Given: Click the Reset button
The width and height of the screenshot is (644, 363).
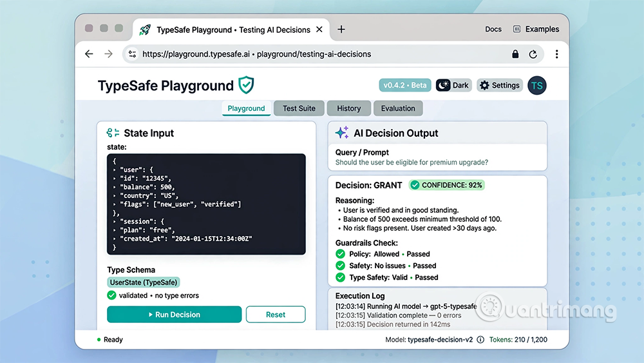Looking at the screenshot, I should click(276, 314).
